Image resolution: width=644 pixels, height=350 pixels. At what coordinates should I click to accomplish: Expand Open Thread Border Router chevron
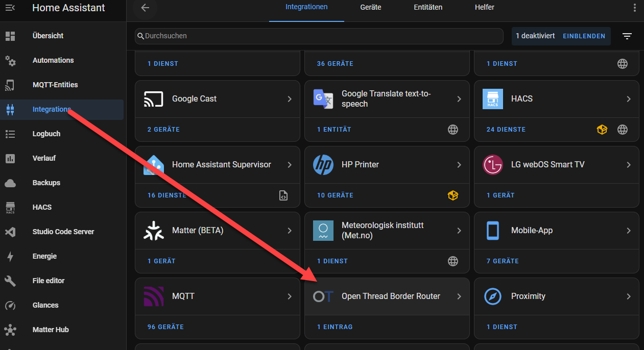459,296
